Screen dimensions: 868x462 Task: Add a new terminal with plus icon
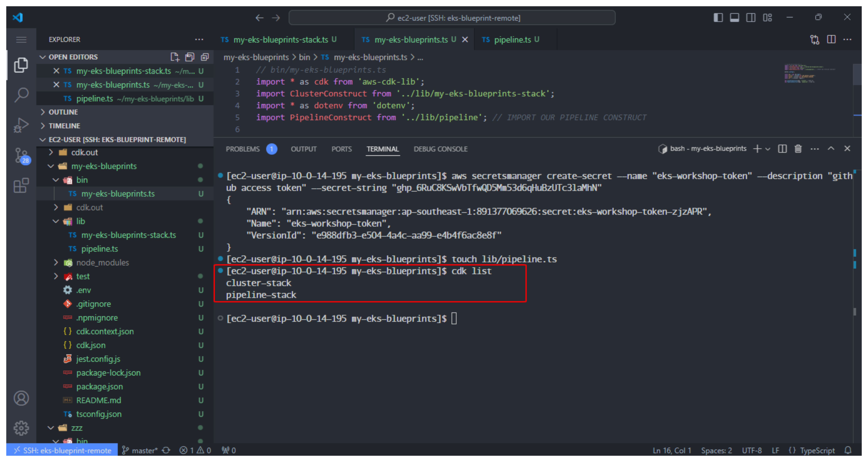tap(757, 149)
